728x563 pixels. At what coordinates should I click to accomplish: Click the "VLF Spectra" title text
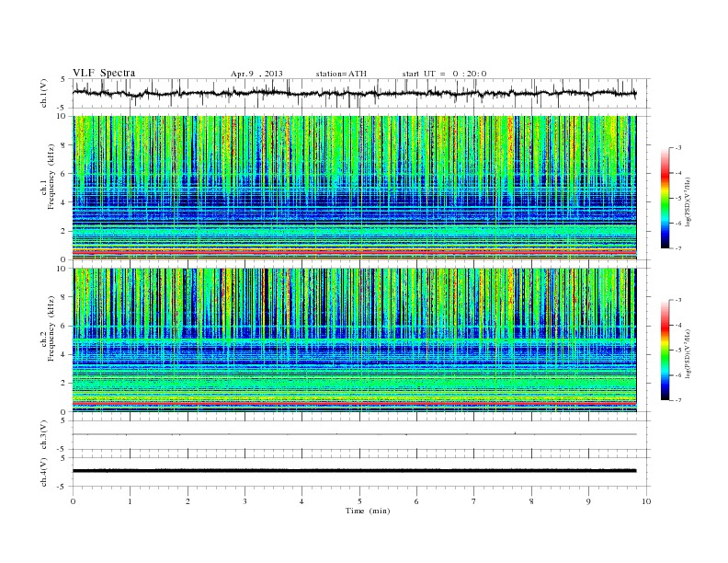pyautogui.click(x=104, y=73)
